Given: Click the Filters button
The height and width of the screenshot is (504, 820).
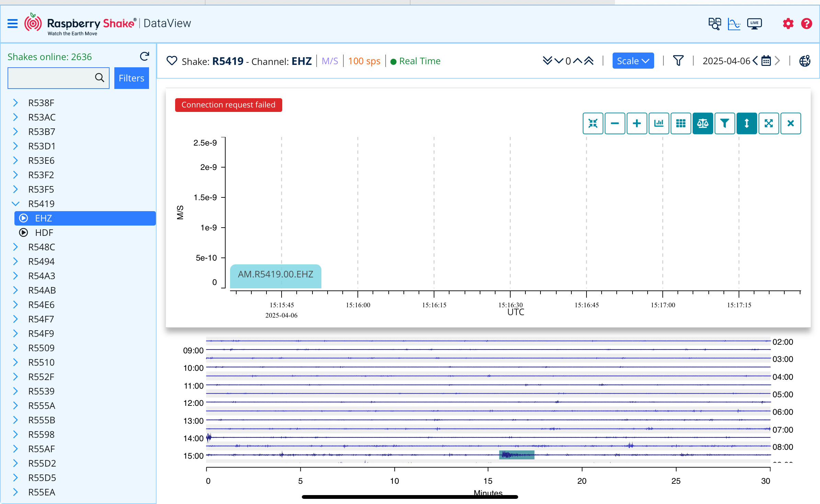Looking at the screenshot, I should click(x=132, y=78).
